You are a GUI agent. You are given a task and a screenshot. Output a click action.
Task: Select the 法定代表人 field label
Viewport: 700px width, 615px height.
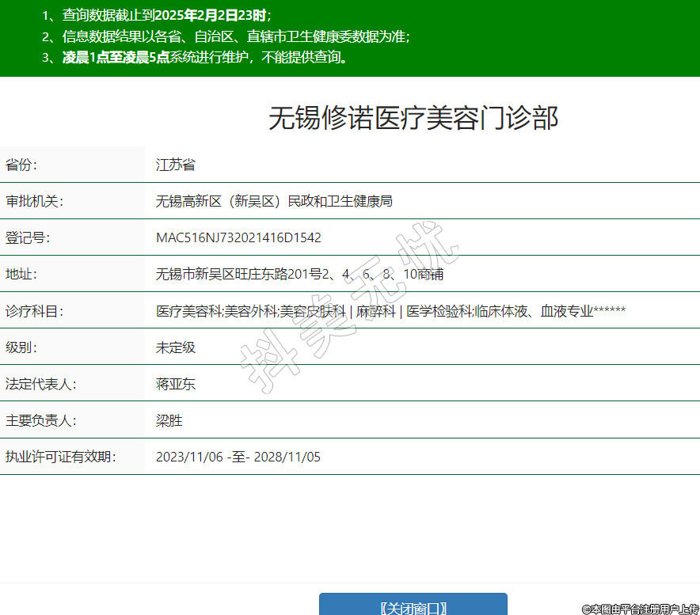coord(40,384)
